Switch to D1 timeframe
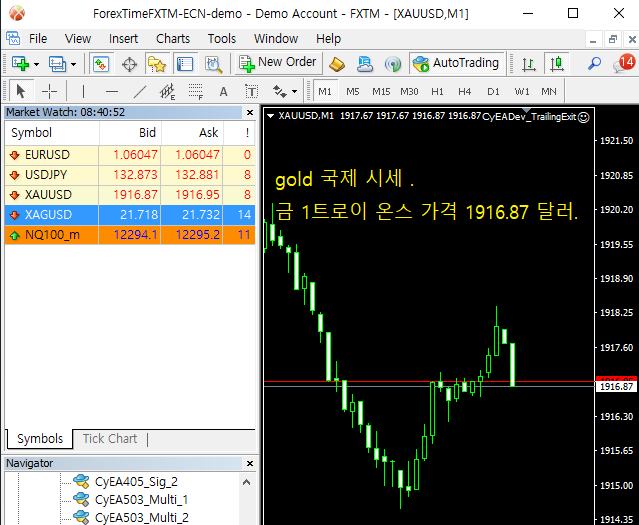 click(493, 91)
